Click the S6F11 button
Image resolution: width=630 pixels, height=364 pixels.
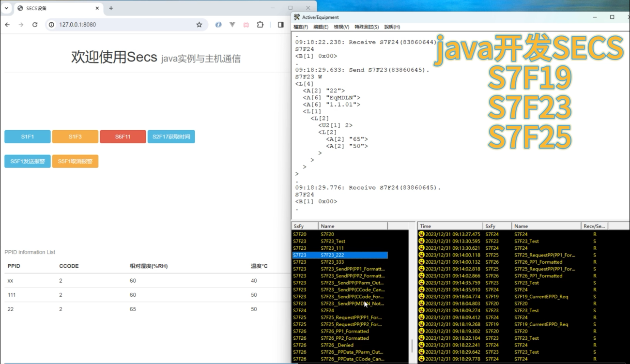[123, 136]
